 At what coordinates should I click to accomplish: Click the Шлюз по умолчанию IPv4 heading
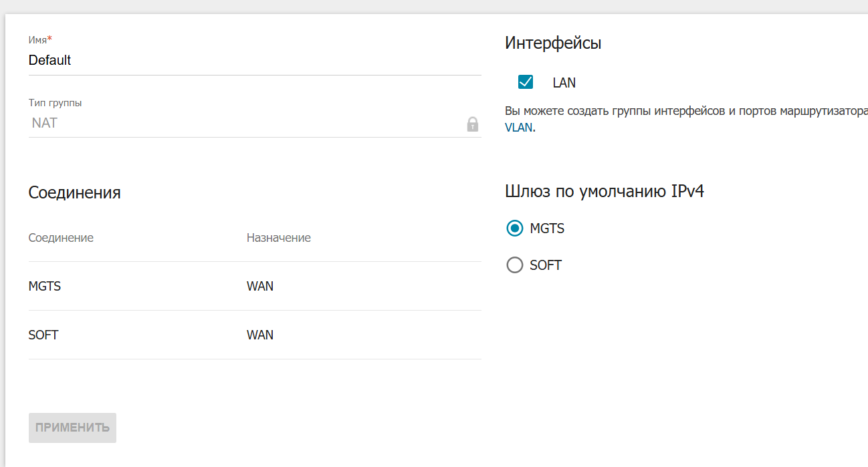[605, 192]
